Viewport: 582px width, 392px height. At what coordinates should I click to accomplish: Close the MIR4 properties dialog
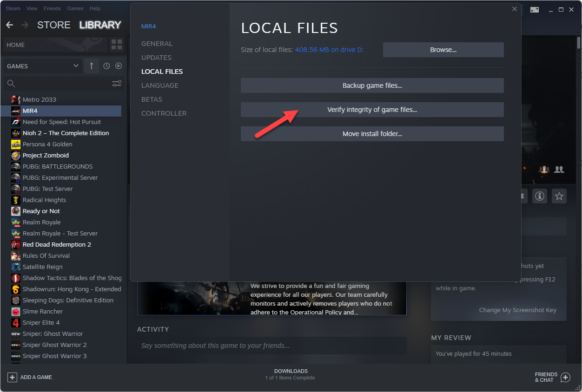(514, 9)
